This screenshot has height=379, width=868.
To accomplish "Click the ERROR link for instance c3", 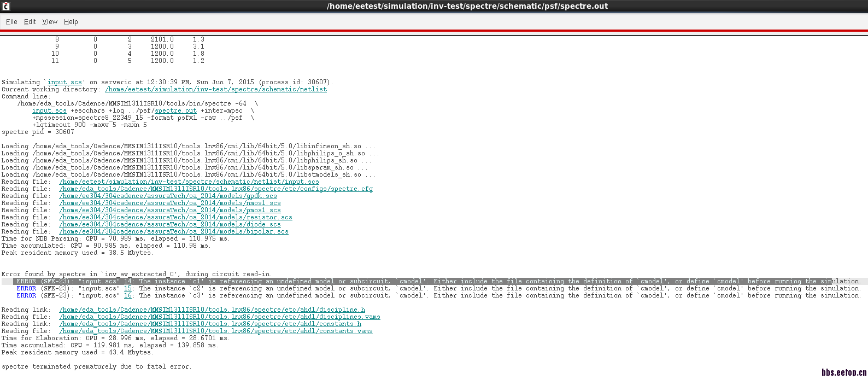I will [26, 295].
